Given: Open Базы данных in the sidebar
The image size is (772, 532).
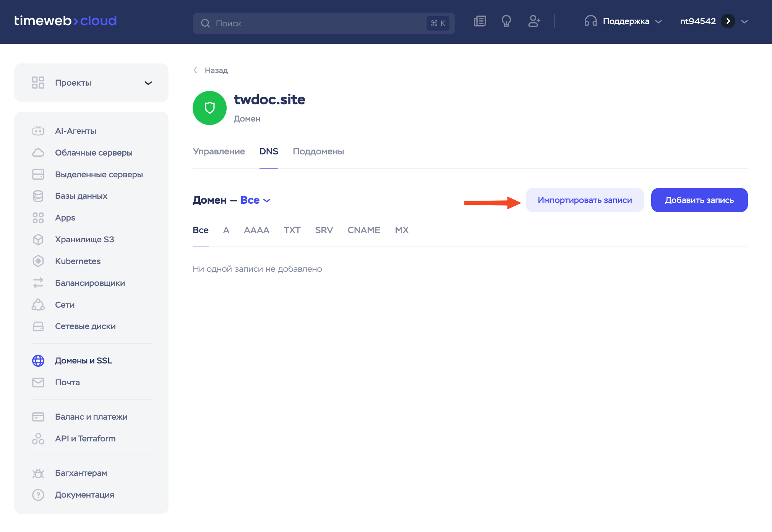Looking at the screenshot, I should coord(81,196).
